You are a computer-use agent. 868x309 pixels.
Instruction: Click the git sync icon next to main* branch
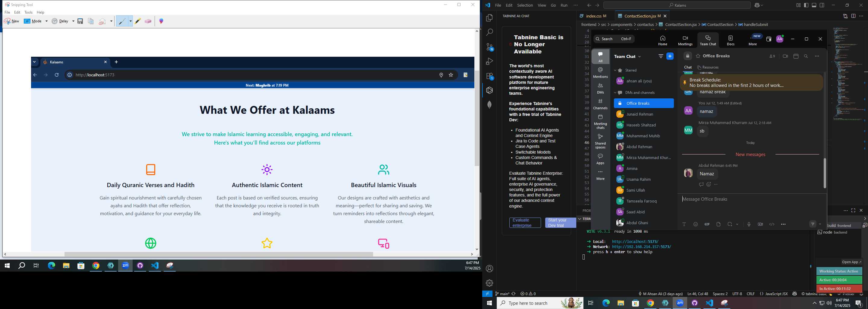[x=514, y=294]
